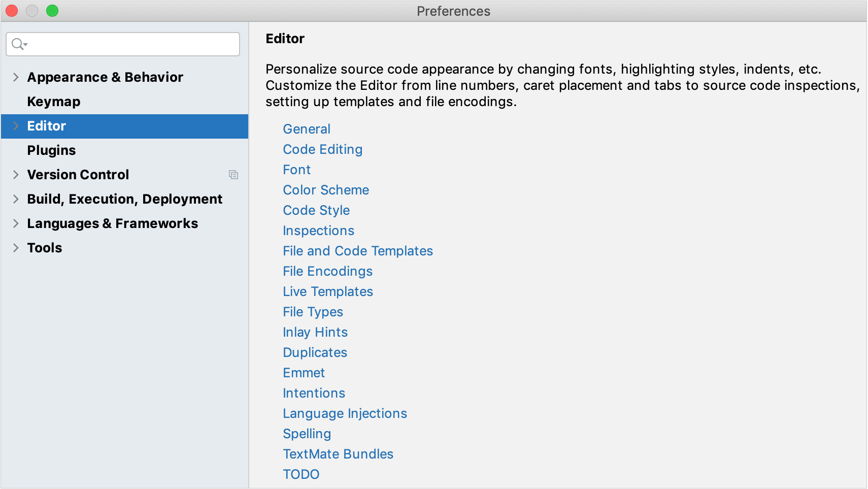Viewport: 868px width, 489px height.
Task: Select Keymap in the settings tree
Action: click(x=53, y=102)
